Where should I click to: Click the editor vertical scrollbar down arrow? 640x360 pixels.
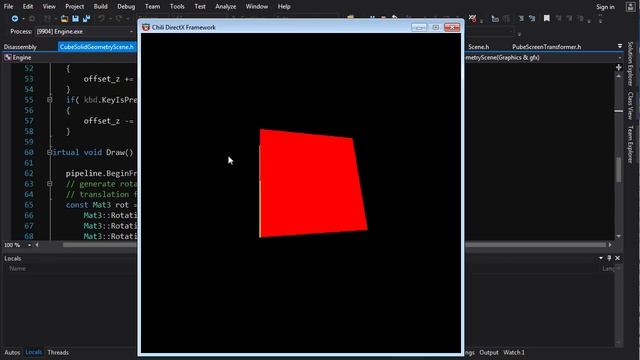coord(619,236)
